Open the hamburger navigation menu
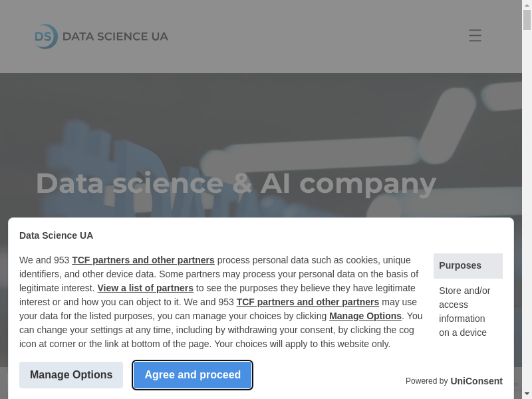 tap(475, 36)
